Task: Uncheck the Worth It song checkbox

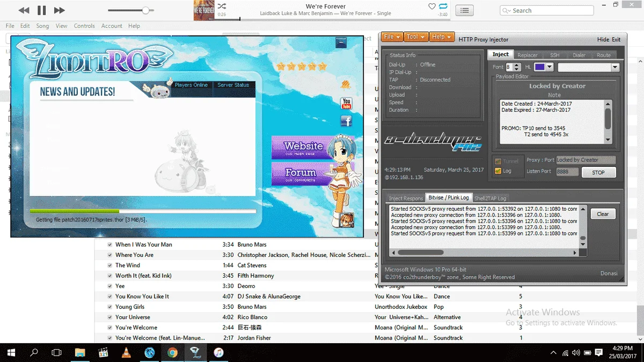Action: click(110, 276)
